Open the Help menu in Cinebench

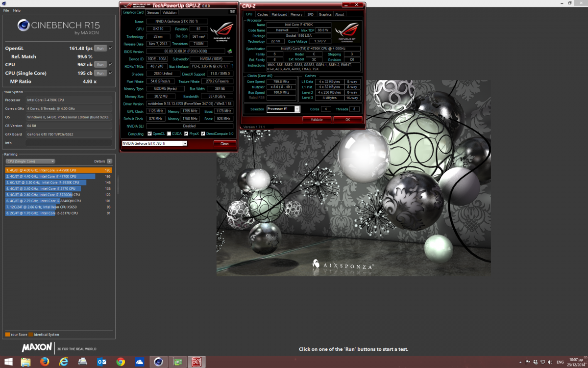pos(17,10)
